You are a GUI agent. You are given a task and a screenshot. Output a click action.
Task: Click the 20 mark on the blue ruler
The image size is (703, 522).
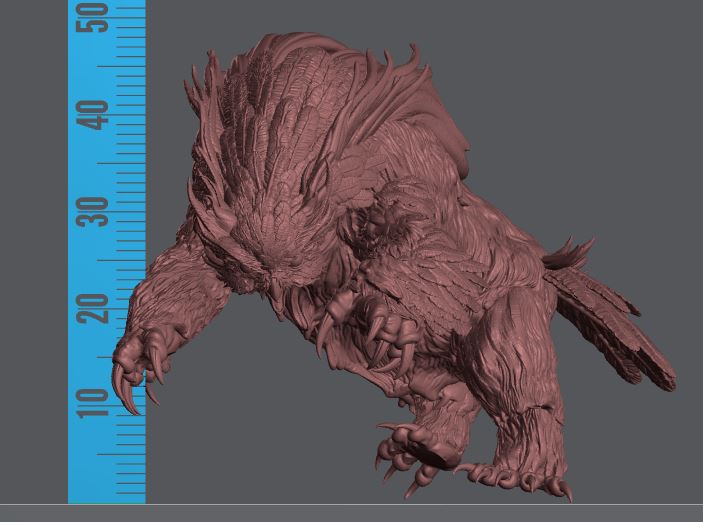tap(97, 308)
